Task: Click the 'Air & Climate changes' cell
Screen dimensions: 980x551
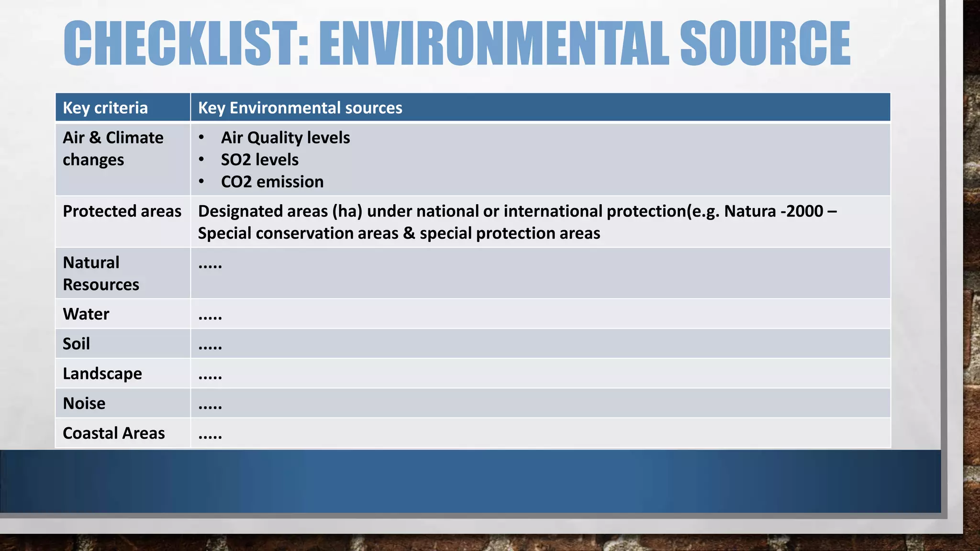Action: tap(123, 159)
